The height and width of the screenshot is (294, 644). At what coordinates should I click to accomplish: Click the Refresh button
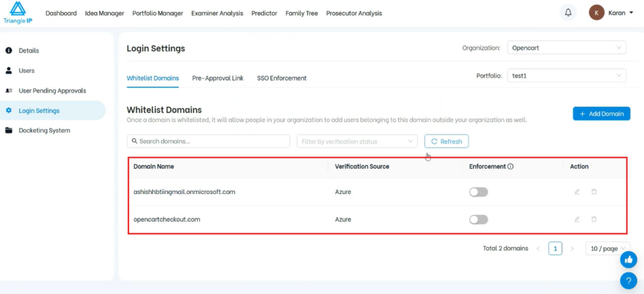446,141
